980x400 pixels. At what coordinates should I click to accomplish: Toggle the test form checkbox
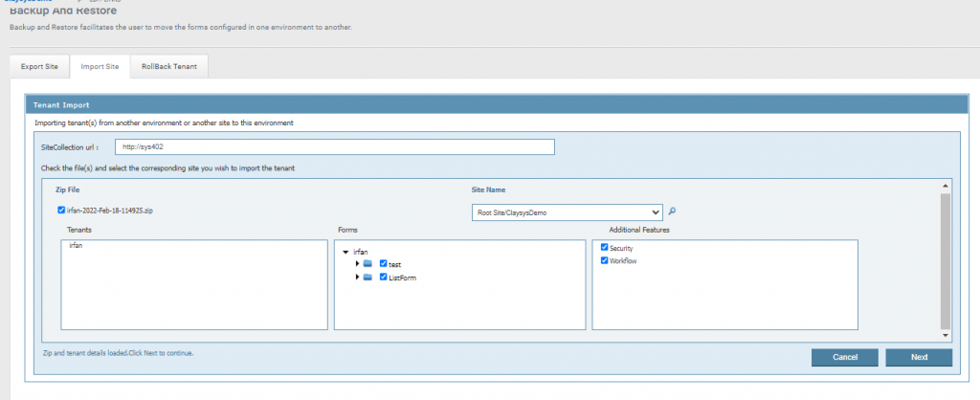383,264
